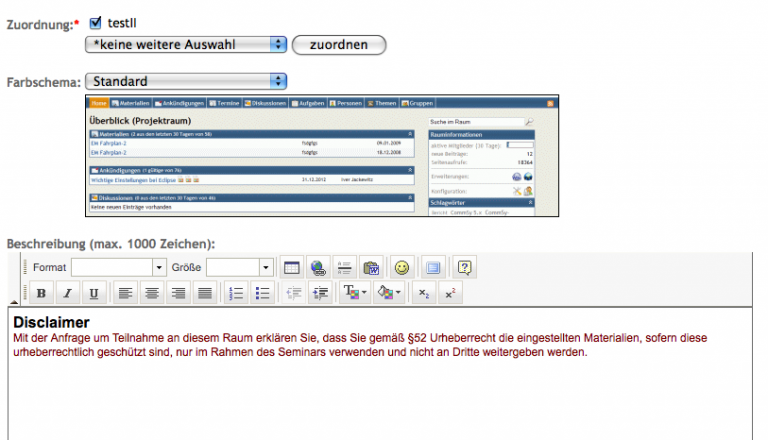This screenshot has width=768, height=440.
Task: Decrease indent of paragraph
Action: pos(294,293)
